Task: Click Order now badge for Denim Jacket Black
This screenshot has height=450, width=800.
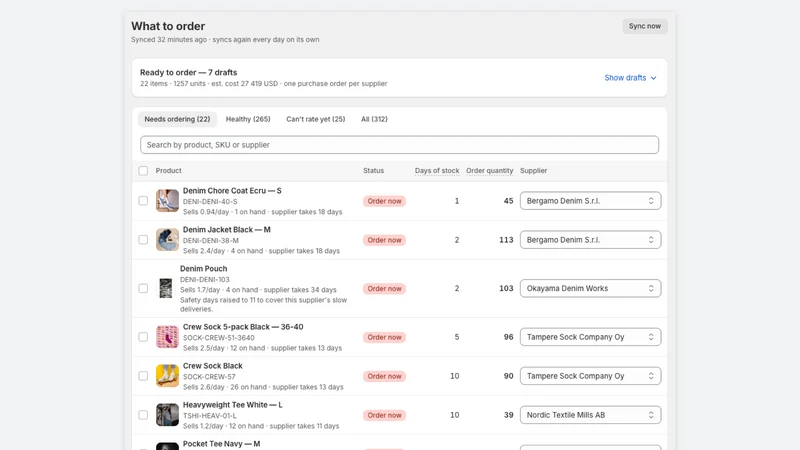Action: [x=384, y=240]
